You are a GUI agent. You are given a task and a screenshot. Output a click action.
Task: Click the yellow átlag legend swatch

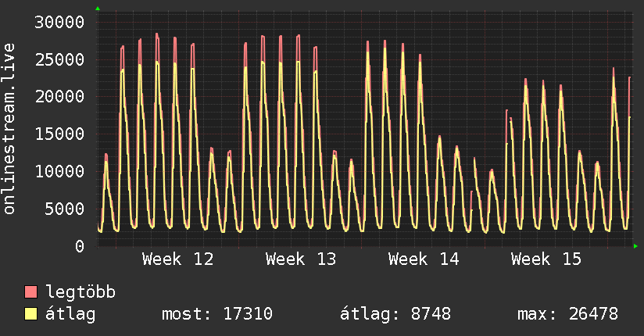point(30,314)
